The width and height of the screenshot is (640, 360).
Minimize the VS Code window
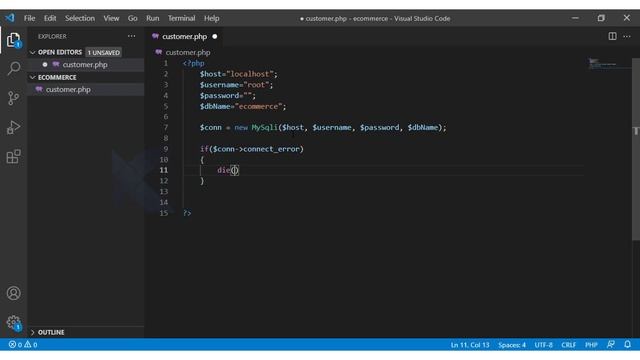[x=575, y=18]
